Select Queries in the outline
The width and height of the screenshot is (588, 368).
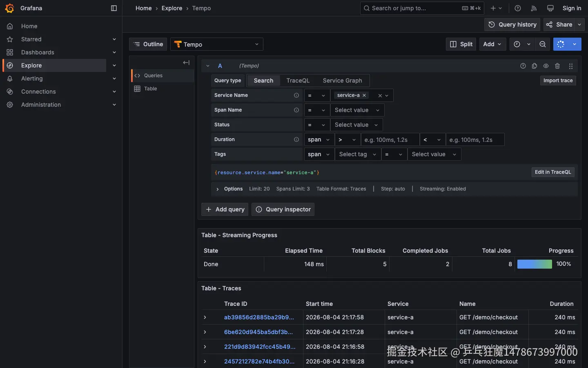[163, 76]
